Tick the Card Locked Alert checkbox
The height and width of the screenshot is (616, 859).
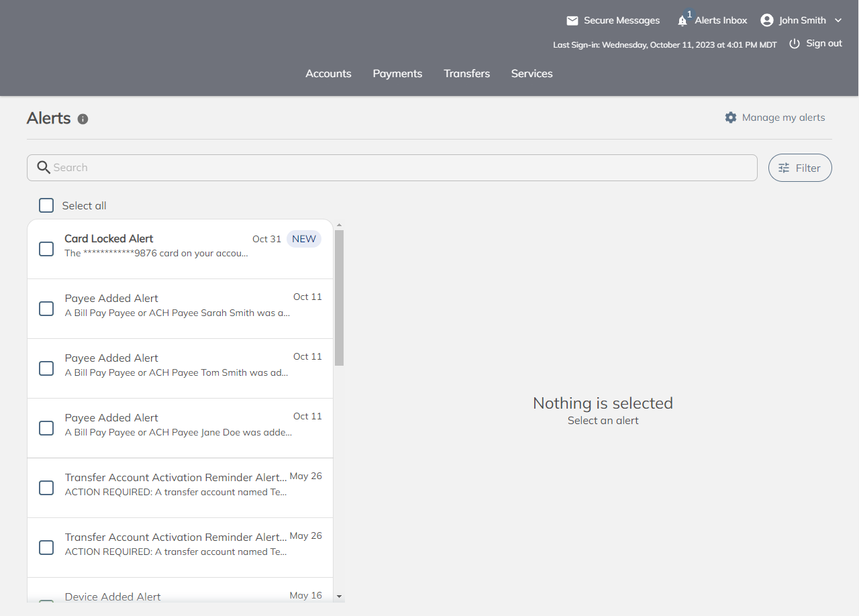pos(46,249)
